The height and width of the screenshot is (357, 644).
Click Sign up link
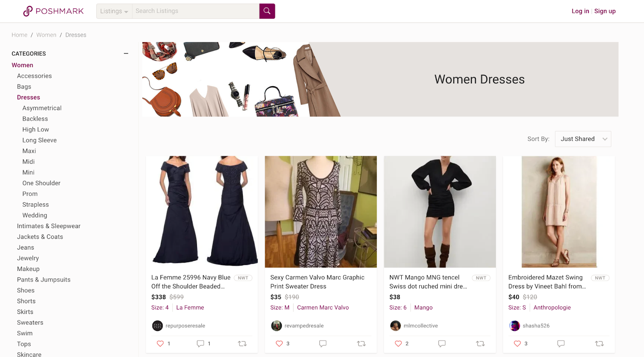(x=605, y=11)
